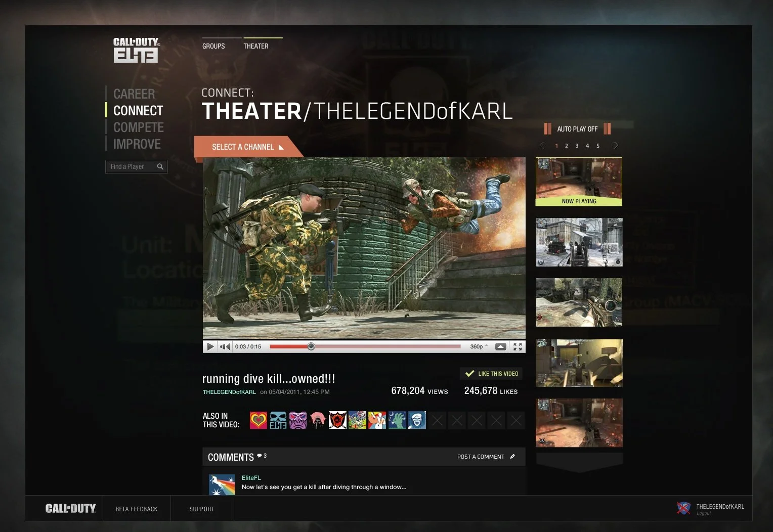Open the Select a Channel dropdown
The width and height of the screenshot is (773, 532).
pyautogui.click(x=247, y=147)
